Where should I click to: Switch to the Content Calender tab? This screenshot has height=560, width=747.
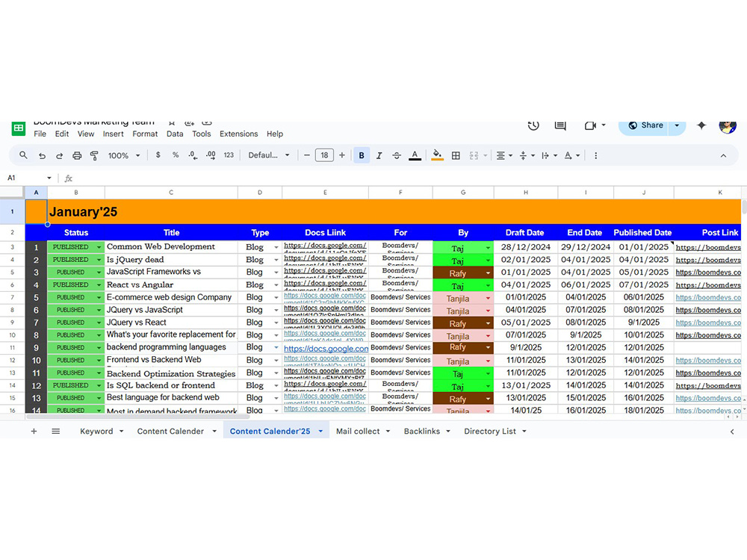[x=170, y=431]
